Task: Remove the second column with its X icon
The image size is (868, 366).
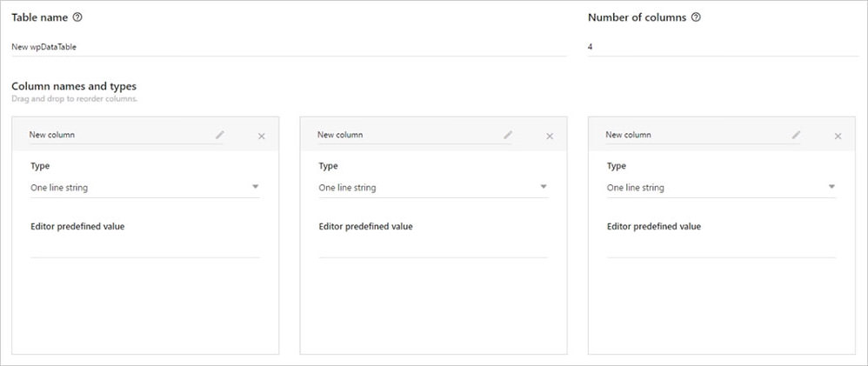Action: tap(550, 136)
